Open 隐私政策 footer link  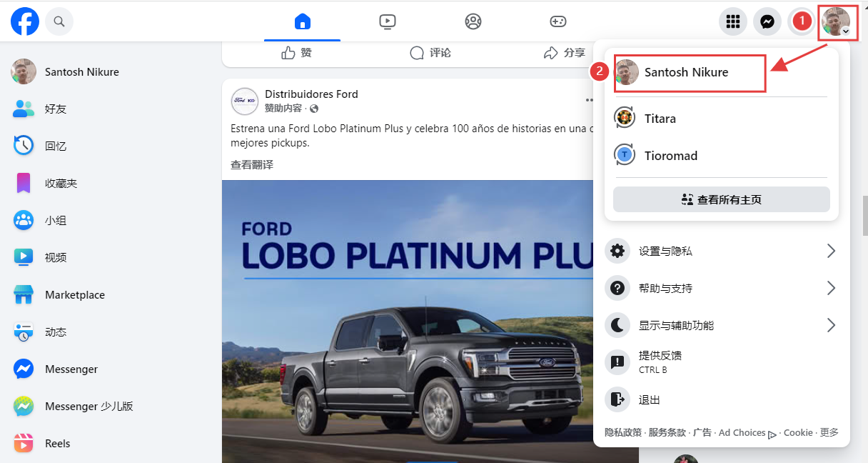623,432
